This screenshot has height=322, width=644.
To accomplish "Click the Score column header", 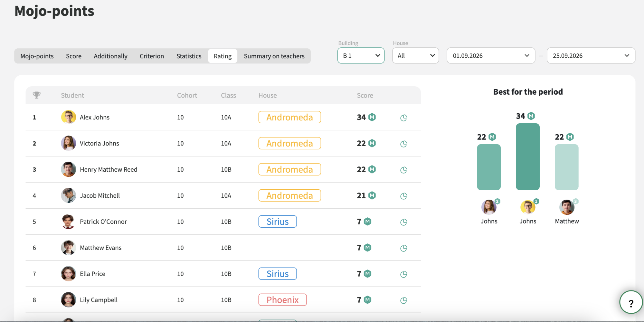I will (x=365, y=95).
